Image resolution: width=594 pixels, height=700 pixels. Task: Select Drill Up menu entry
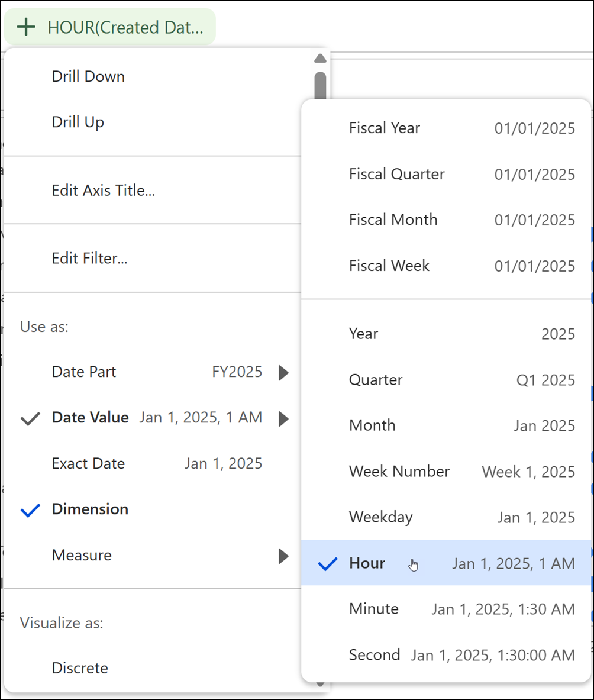pyautogui.click(x=153, y=122)
